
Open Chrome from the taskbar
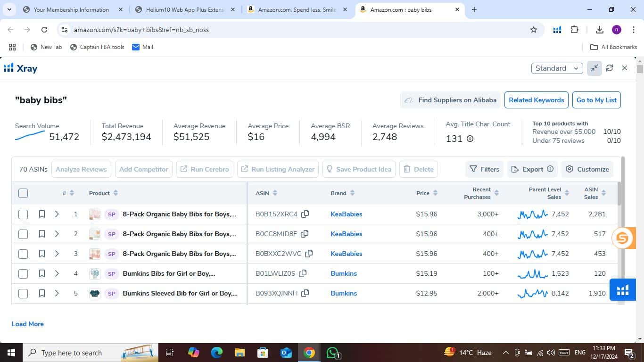[309, 353]
